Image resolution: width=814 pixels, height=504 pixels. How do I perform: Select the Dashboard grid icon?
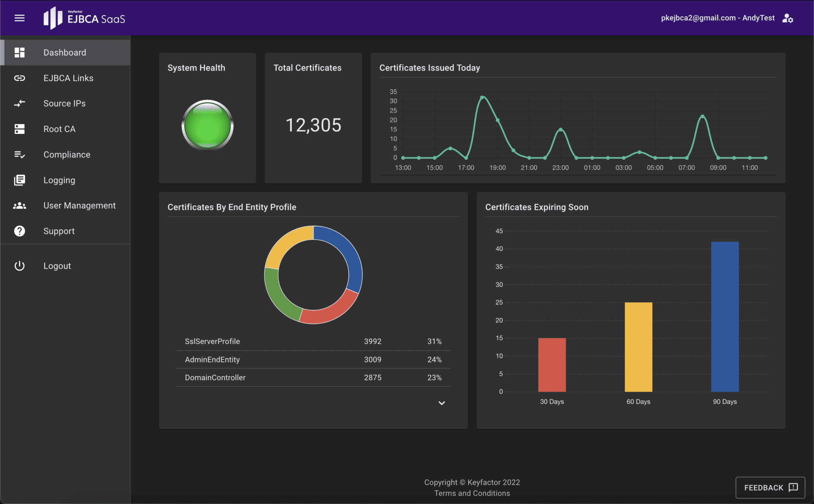[x=19, y=52]
